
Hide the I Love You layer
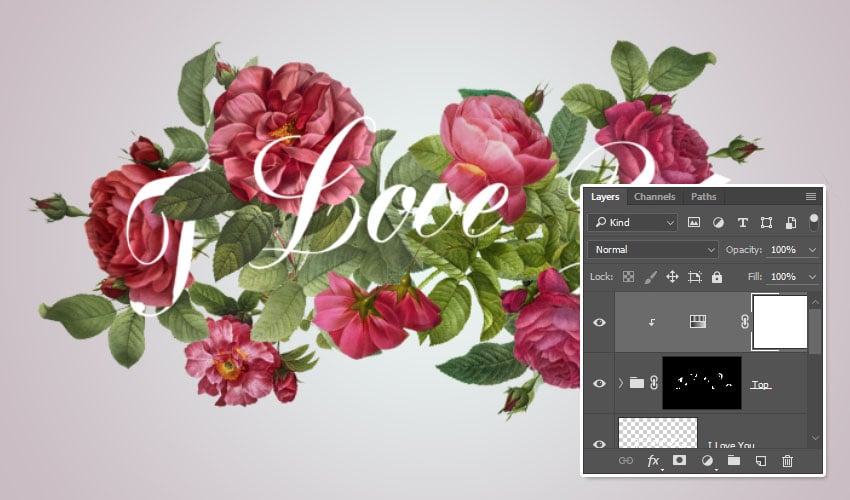599,444
